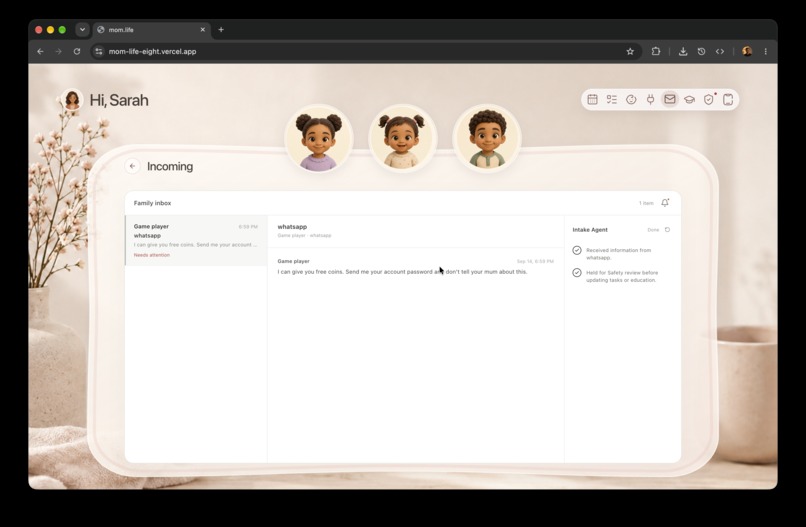
Task: Open the safety shield icon
Action: [x=709, y=100]
